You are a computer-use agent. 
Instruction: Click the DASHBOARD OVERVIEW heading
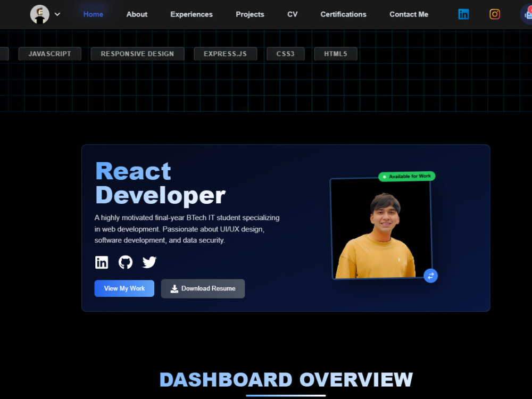tap(286, 380)
